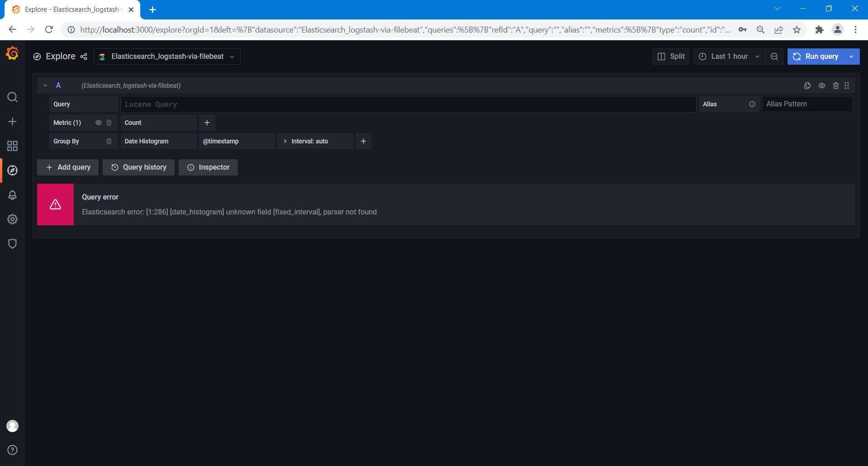Click the Alias info icon
Screen dimensions: 868x466
tap(752, 104)
